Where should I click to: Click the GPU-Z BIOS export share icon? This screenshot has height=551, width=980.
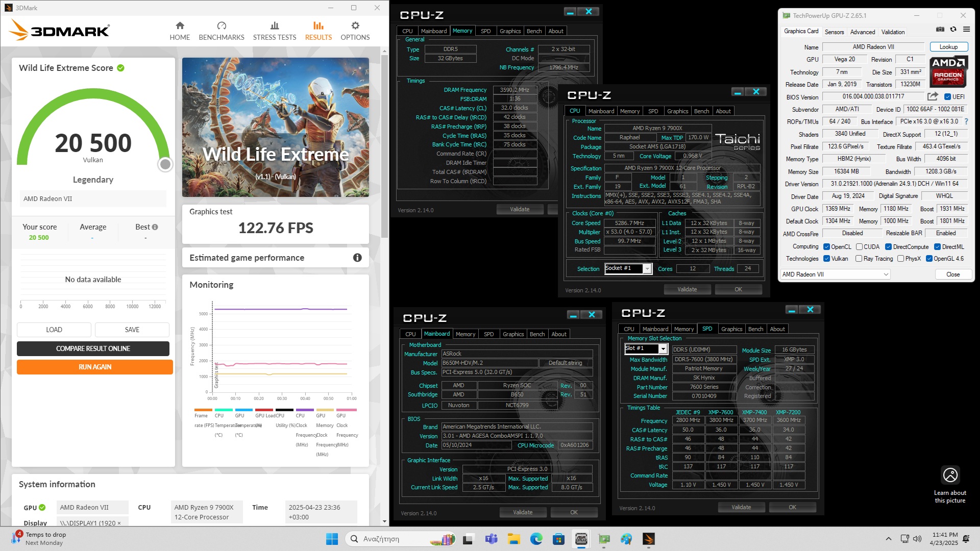(x=933, y=96)
